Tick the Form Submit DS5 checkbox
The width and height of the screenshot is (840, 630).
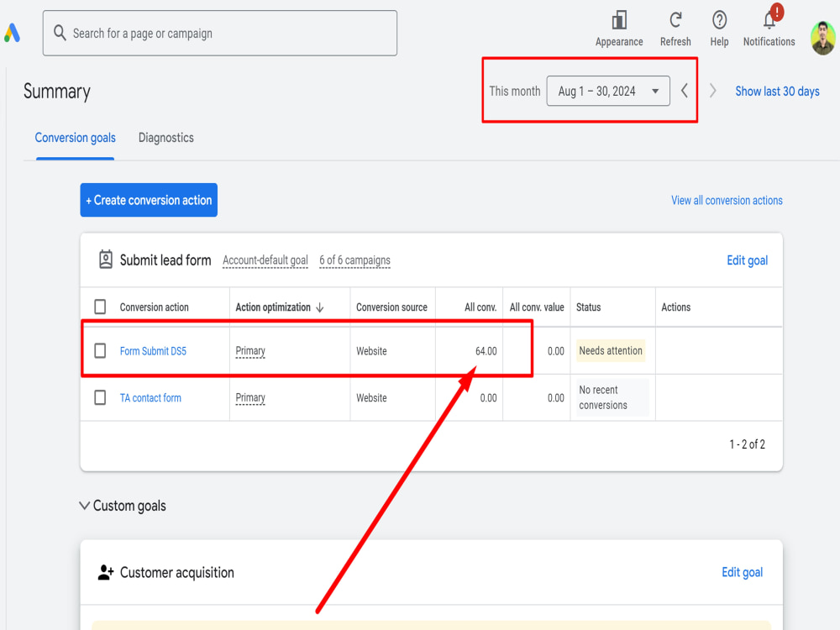(x=100, y=351)
